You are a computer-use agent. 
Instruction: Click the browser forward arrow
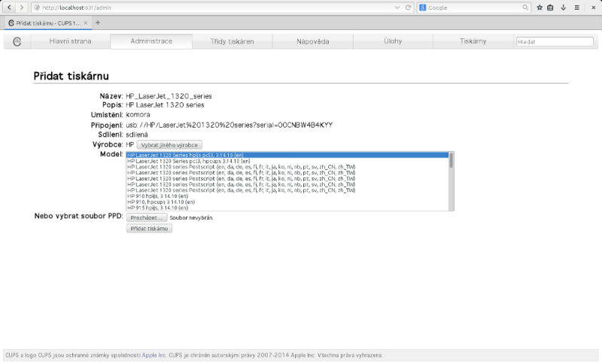click(x=21, y=7)
